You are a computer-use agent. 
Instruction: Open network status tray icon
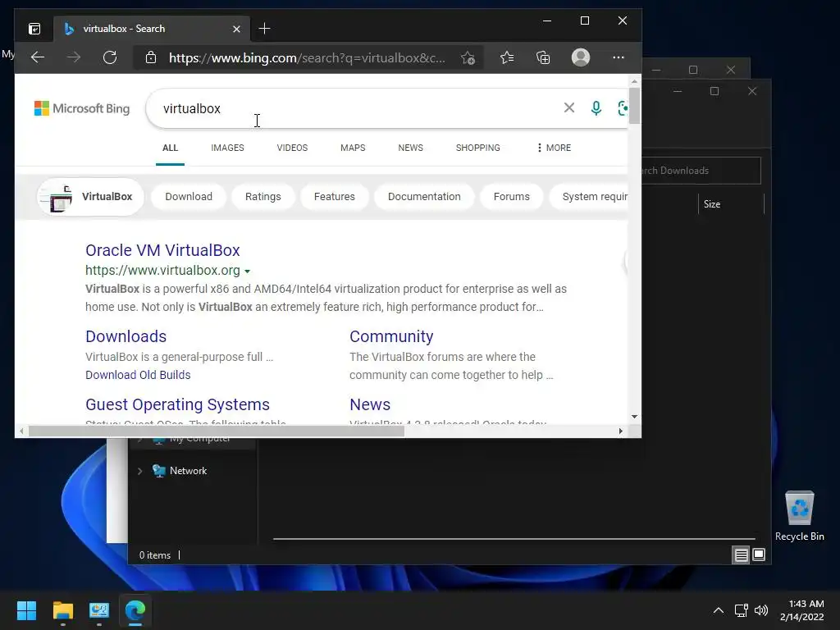point(741,610)
